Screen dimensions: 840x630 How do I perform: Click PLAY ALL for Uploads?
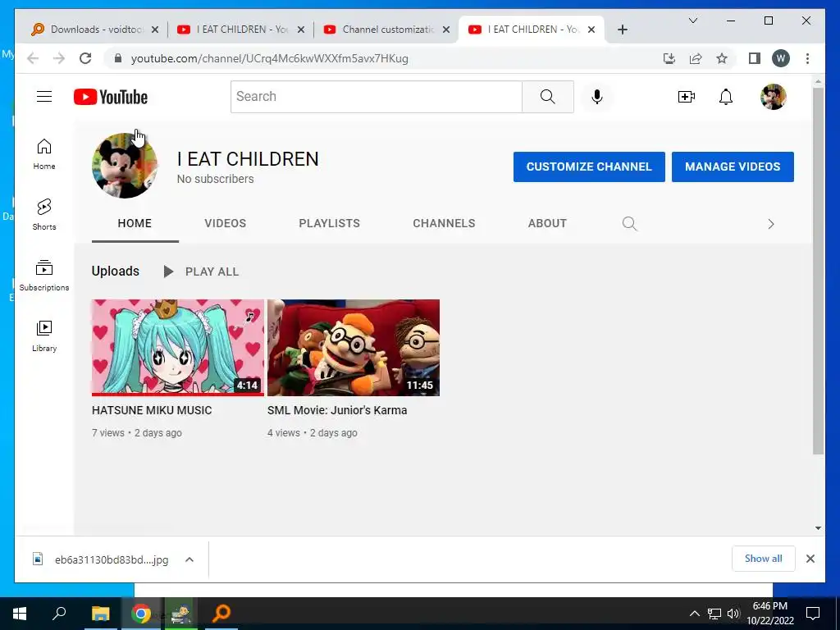(x=202, y=272)
